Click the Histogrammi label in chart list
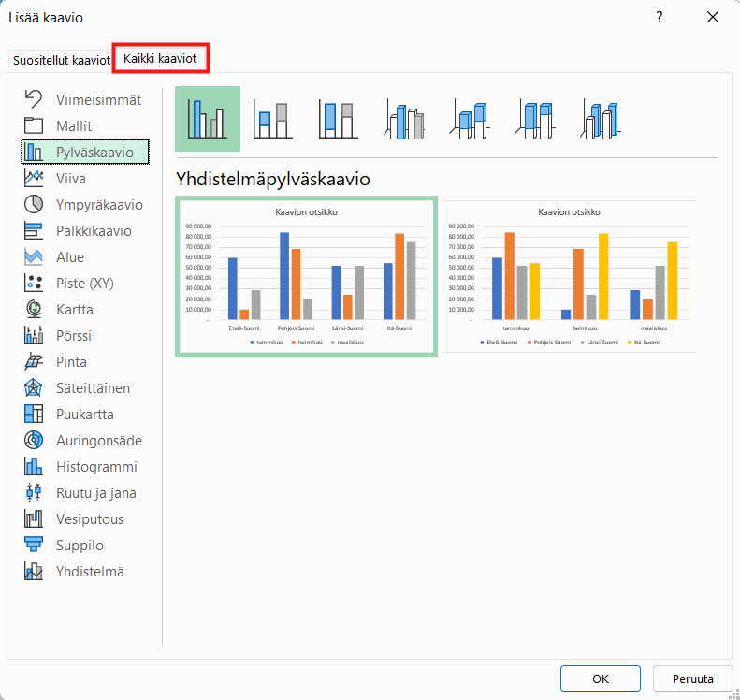 [96, 466]
